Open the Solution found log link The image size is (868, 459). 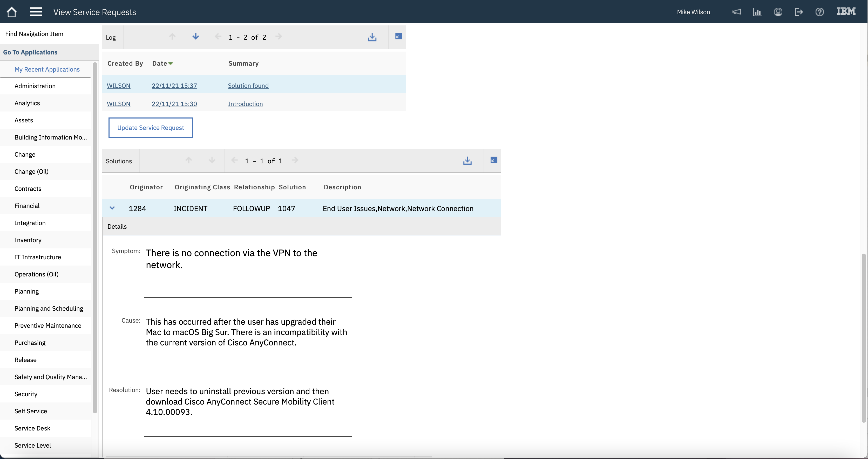pyautogui.click(x=248, y=86)
